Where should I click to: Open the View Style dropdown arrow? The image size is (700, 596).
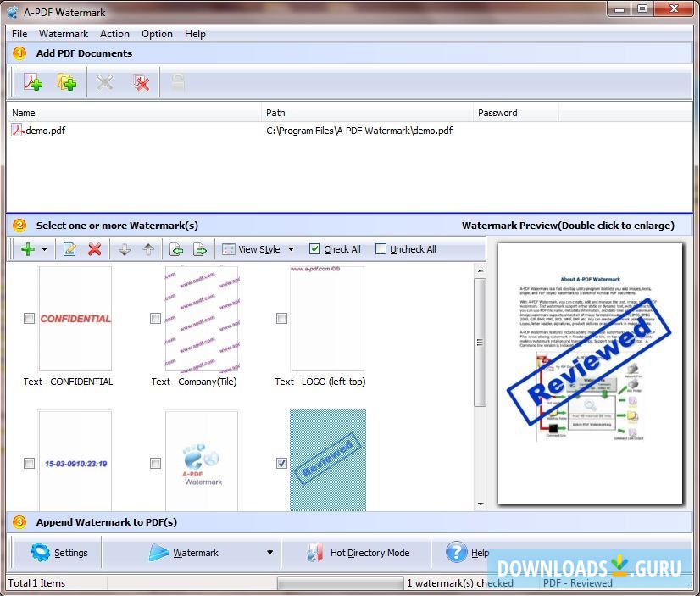(291, 249)
